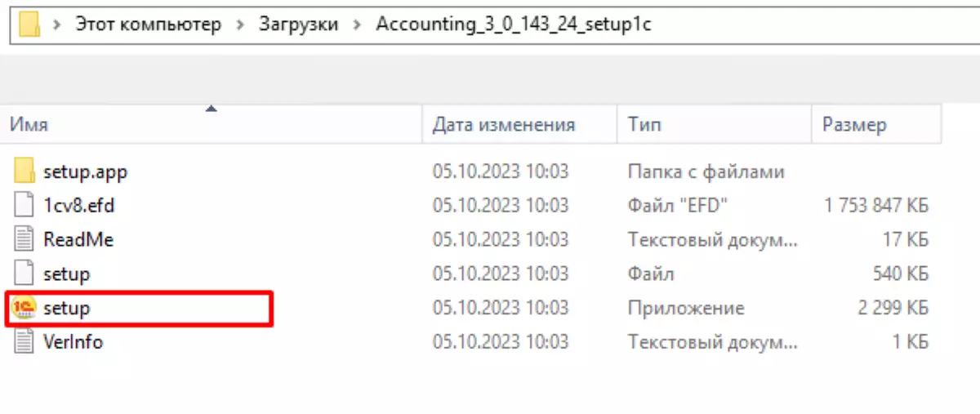Click the VerInfo text document icon
Viewport: 980px width, 414px height.
click(25, 341)
